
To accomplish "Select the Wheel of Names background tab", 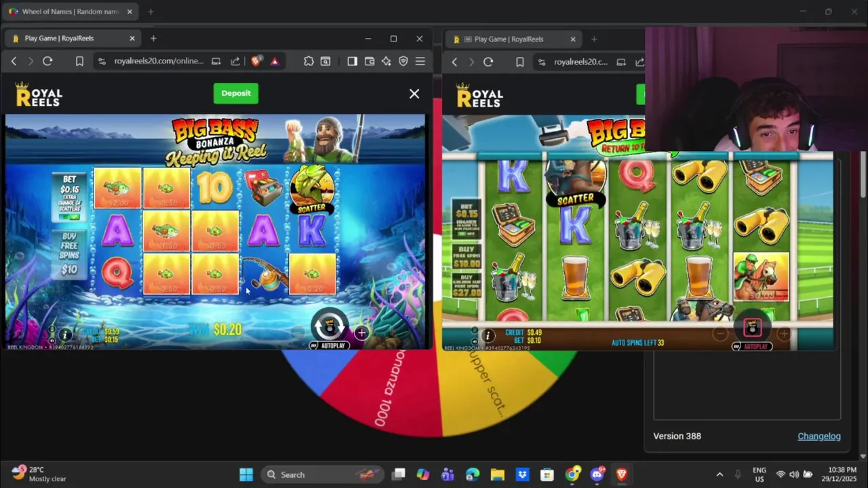I will coord(71,12).
